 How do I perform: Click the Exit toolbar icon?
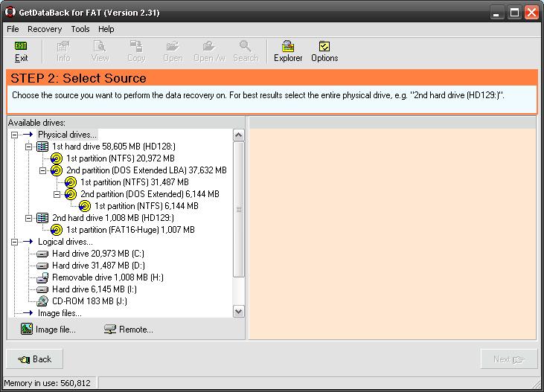click(21, 46)
